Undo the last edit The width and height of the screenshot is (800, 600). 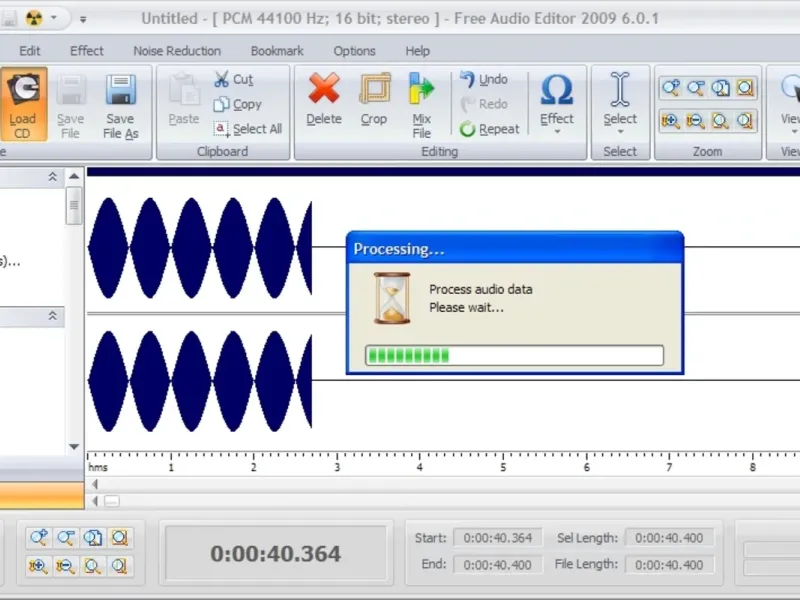click(x=483, y=79)
